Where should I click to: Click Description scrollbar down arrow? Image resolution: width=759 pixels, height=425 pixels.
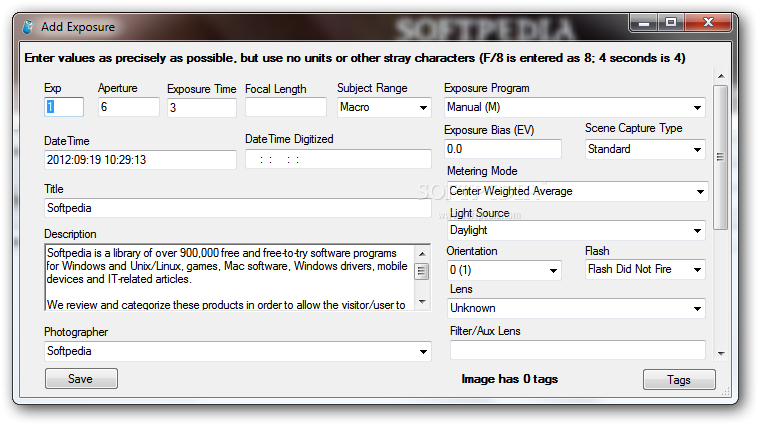coord(422,302)
